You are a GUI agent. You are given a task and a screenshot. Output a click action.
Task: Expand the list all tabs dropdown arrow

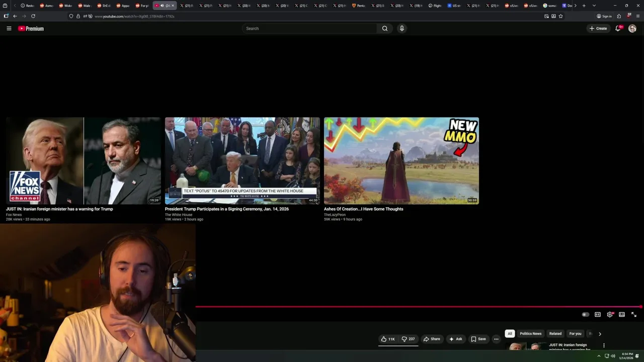pos(594,6)
